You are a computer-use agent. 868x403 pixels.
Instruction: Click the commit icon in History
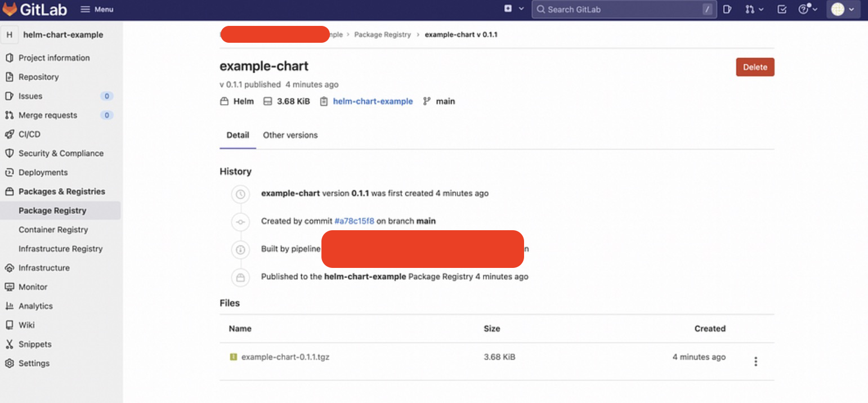pyautogui.click(x=240, y=222)
